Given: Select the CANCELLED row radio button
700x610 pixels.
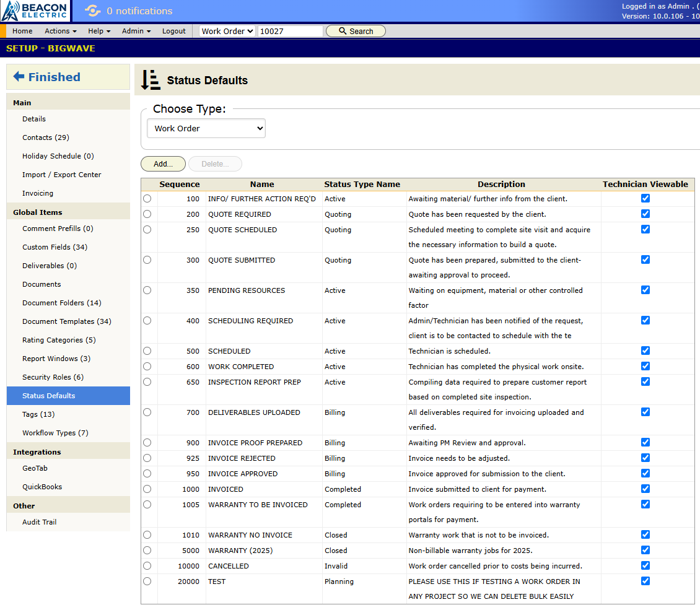Looking at the screenshot, I should point(147,566).
